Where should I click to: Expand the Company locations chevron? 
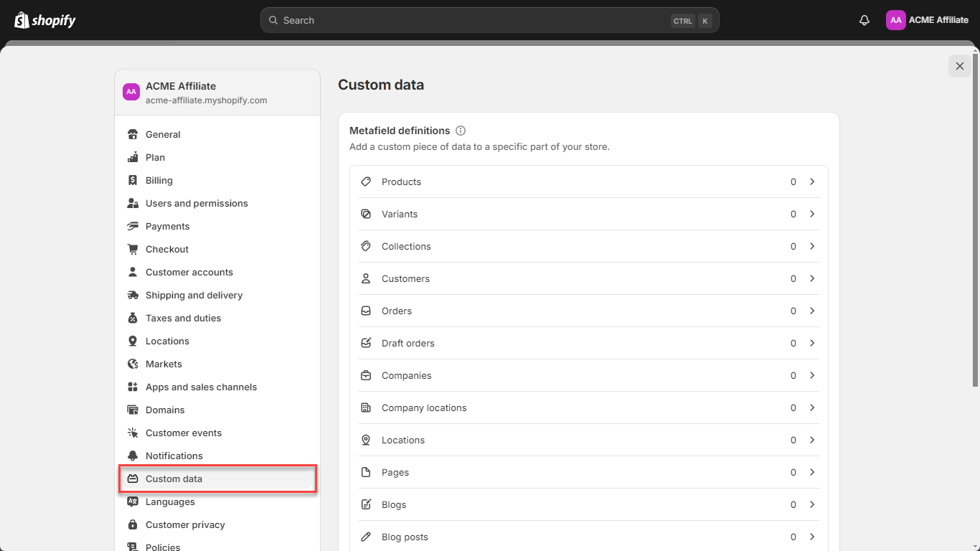(812, 408)
